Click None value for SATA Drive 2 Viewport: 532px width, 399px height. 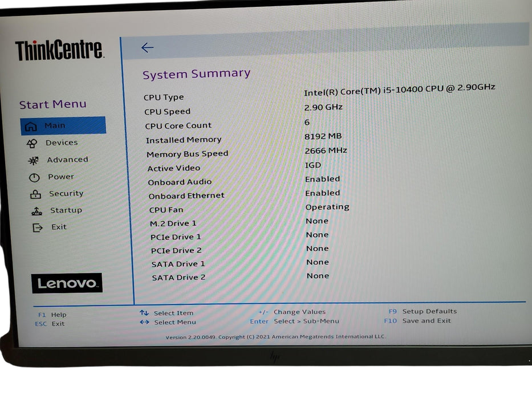[318, 275]
